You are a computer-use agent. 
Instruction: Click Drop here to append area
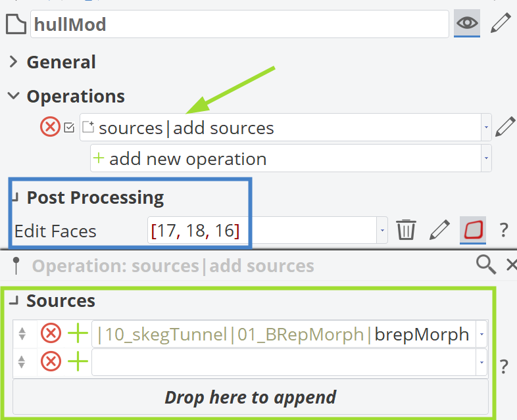point(251,397)
